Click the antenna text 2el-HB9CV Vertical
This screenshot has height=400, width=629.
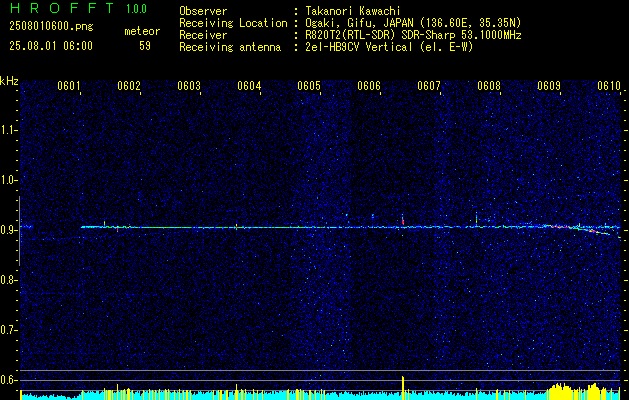[x=359, y=47]
